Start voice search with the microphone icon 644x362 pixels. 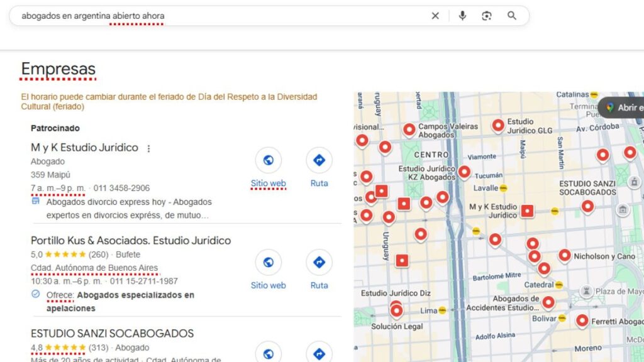pos(462,16)
